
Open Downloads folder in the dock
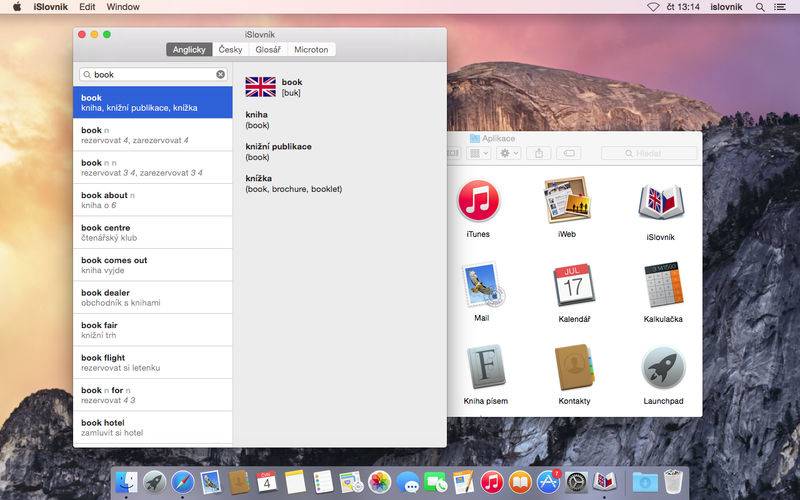tap(645, 482)
